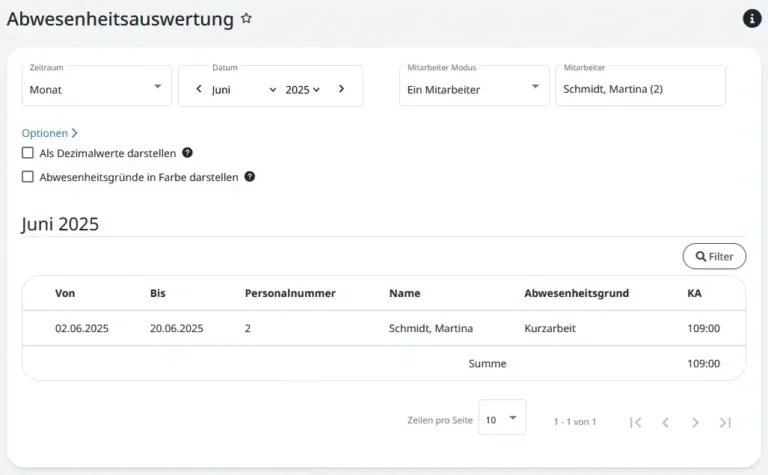The width and height of the screenshot is (768, 475).
Task: Open the year dropdown showing 2025
Action: (x=303, y=90)
